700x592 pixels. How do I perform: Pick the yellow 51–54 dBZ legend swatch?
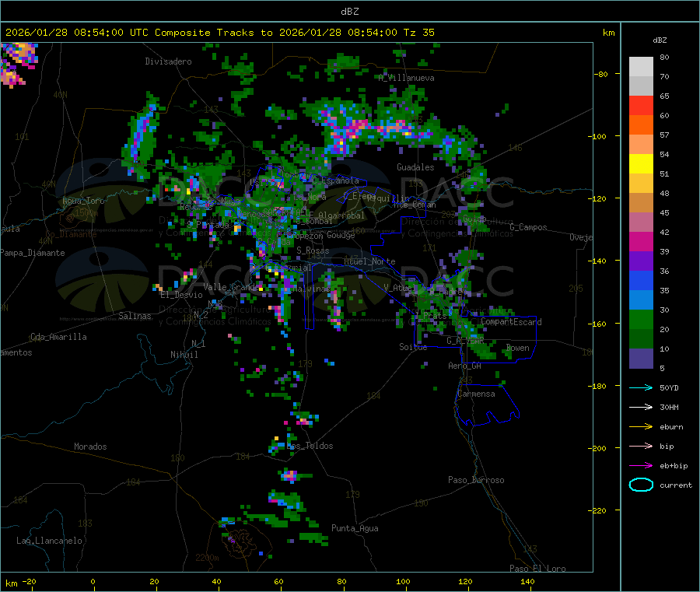click(x=641, y=164)
